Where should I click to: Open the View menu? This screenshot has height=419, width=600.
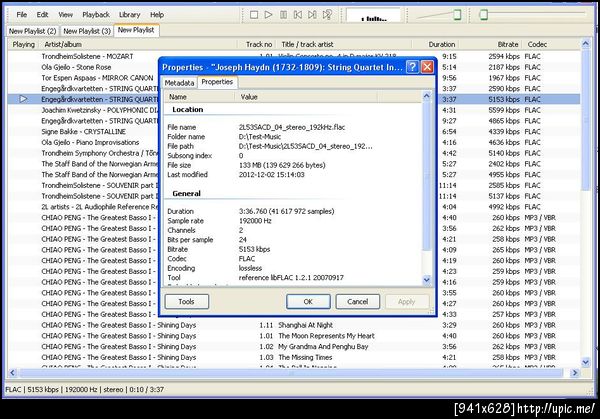pos(65,15)
